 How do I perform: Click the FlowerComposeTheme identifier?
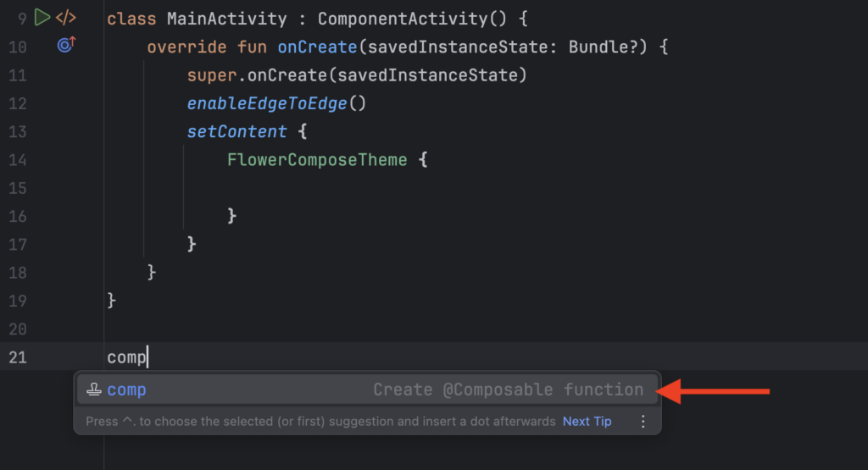(317, 160)
